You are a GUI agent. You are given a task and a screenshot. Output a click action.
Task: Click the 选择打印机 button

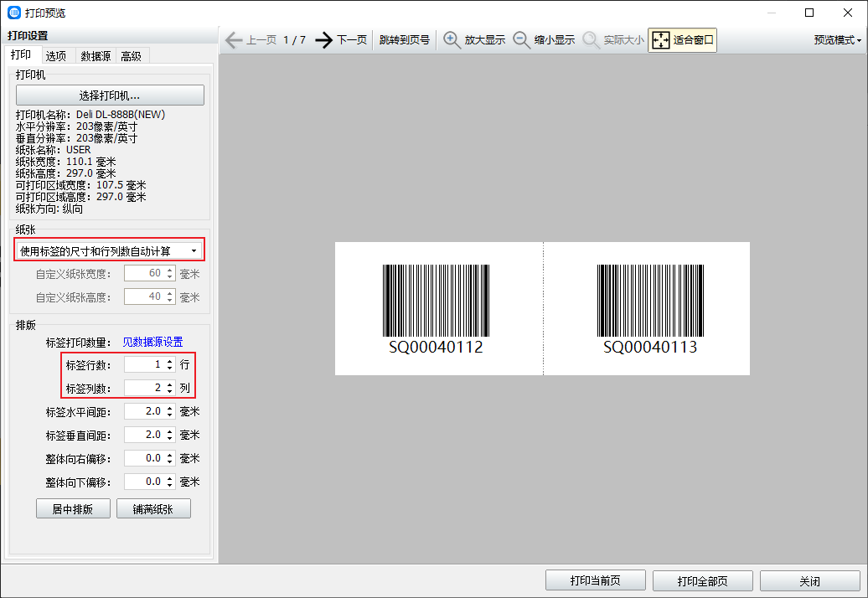point(110,95)
